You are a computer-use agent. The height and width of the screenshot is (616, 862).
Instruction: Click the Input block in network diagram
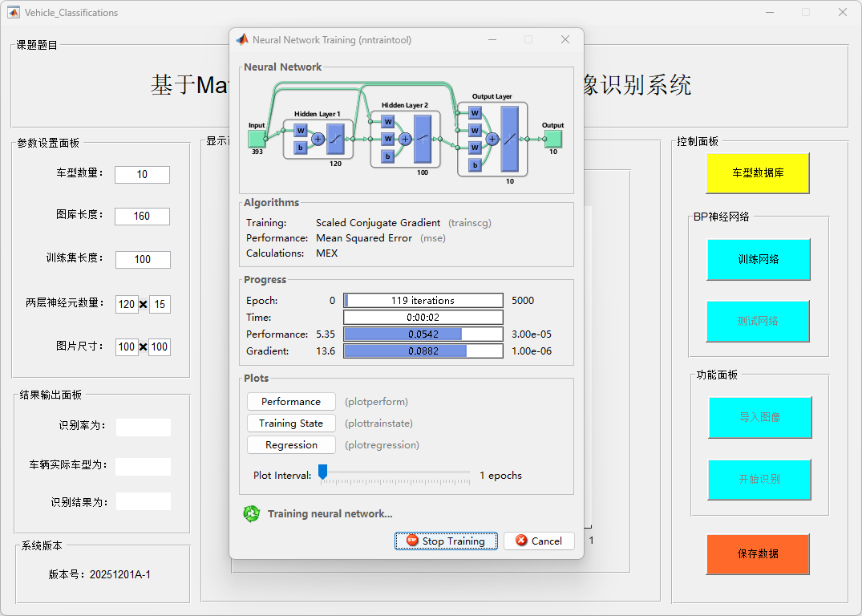[257, 139]
